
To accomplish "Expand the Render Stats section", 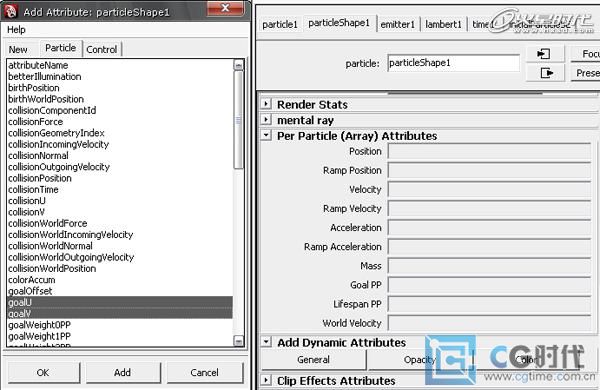I will (x=266, y=104).
